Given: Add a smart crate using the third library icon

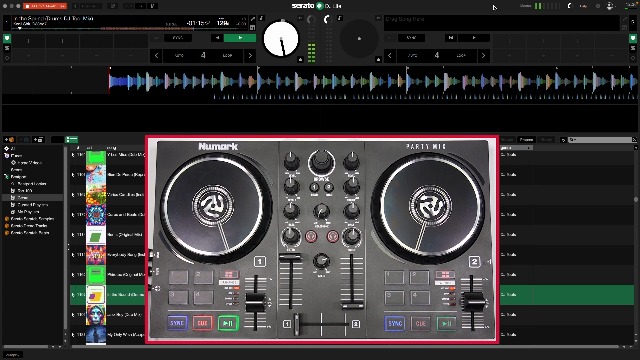Looking at the screenshot, I should [x=38, y=140].
